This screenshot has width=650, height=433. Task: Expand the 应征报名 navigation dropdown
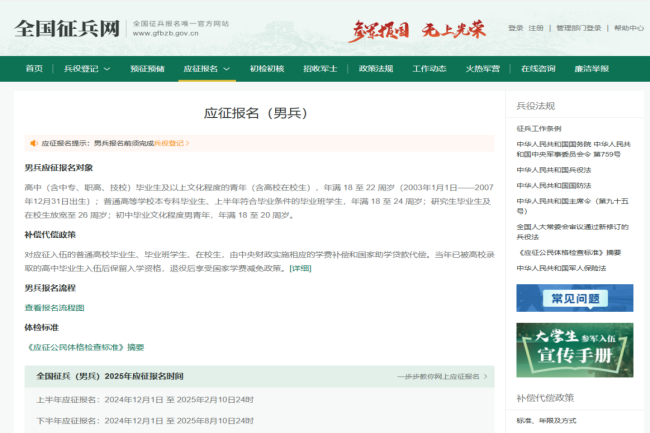[206, 68]
